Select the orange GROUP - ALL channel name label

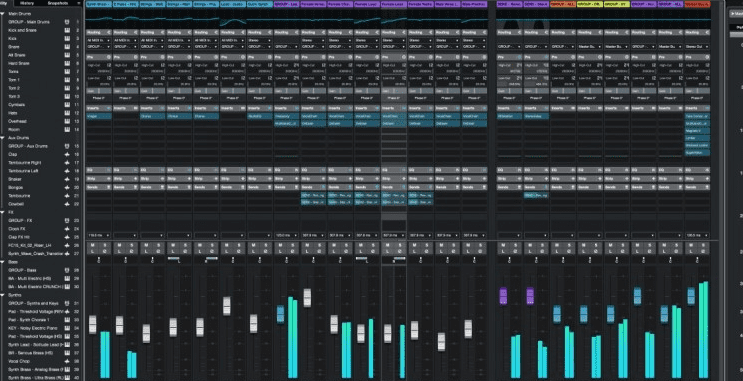[x=563, y=4]
